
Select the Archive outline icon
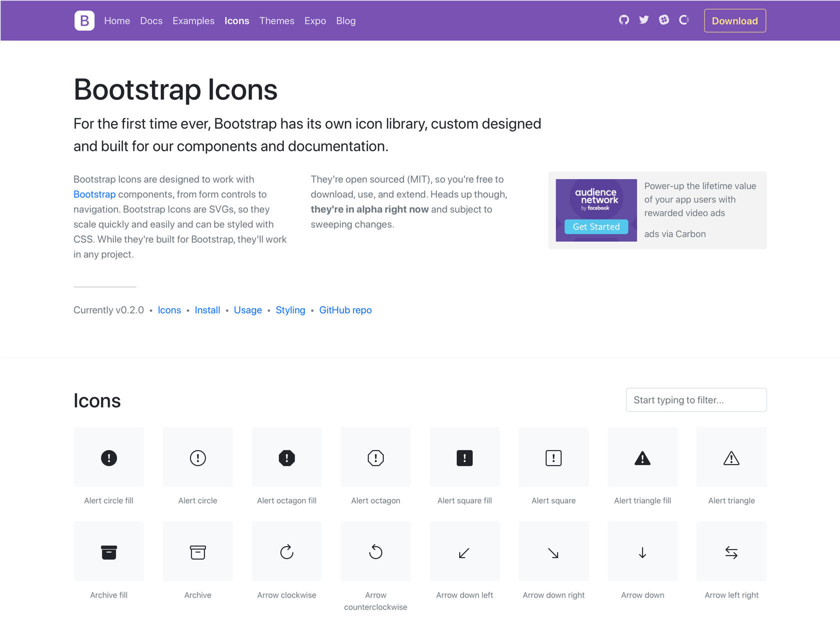pos(198,551)
